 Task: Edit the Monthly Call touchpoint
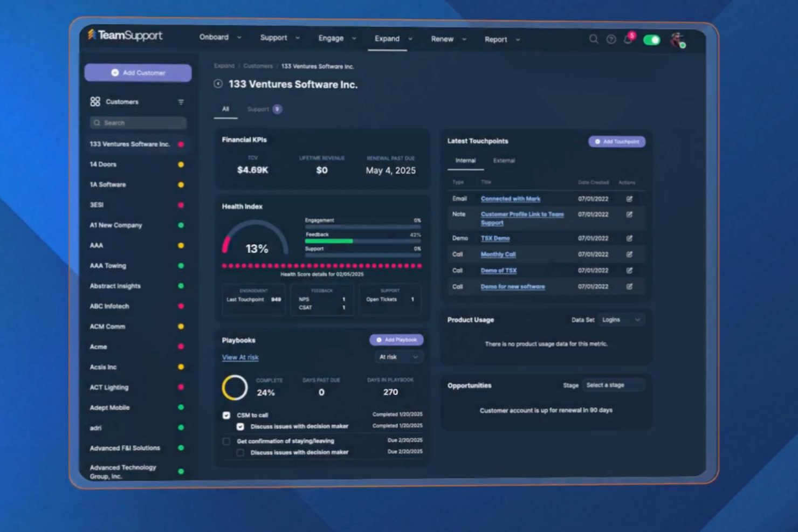pos(629,254)
